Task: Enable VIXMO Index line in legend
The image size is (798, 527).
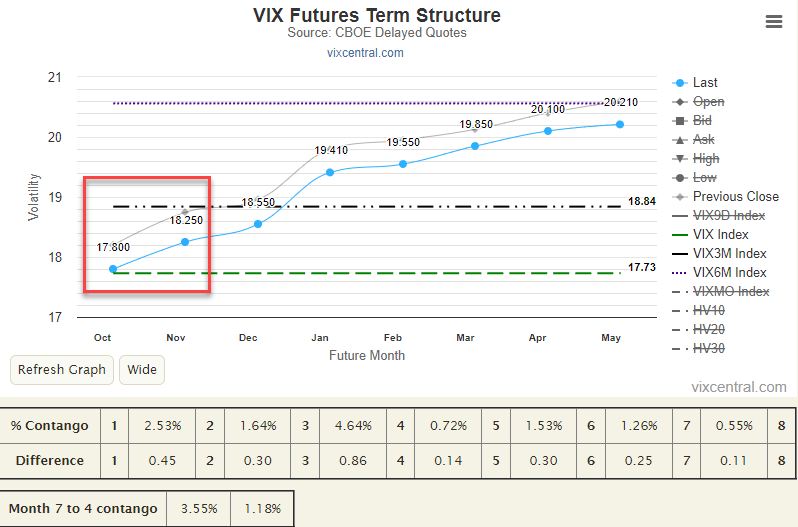Action: 730,292
